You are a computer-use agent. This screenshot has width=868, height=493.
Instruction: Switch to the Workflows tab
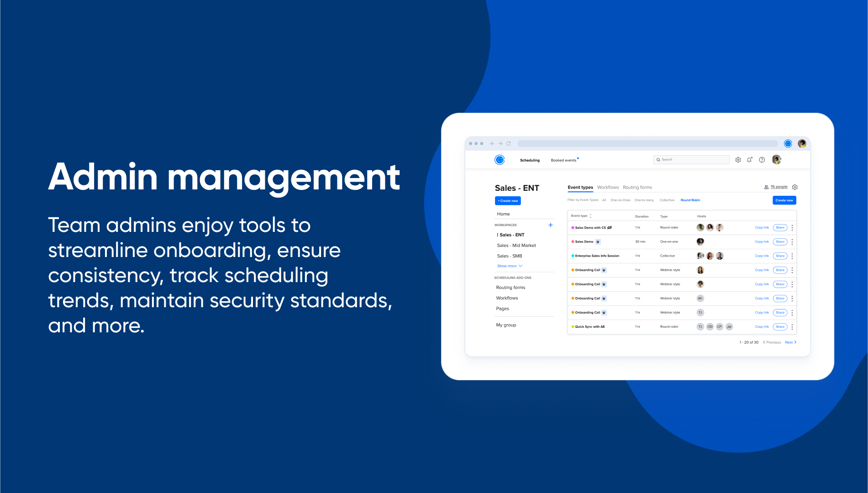608,187
